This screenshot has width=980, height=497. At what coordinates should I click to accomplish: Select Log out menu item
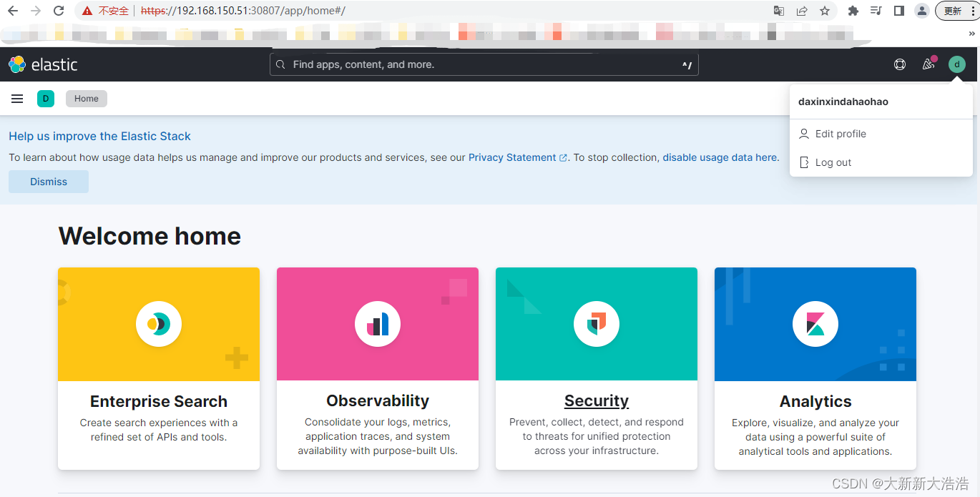(x=881, y=162)
